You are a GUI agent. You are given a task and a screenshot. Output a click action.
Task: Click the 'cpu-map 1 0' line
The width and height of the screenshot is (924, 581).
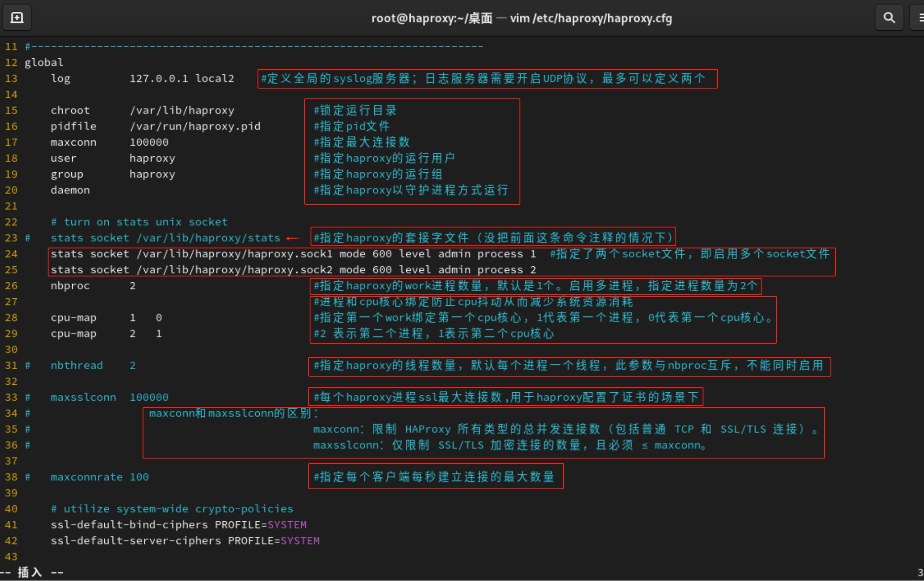coord(106,318)
